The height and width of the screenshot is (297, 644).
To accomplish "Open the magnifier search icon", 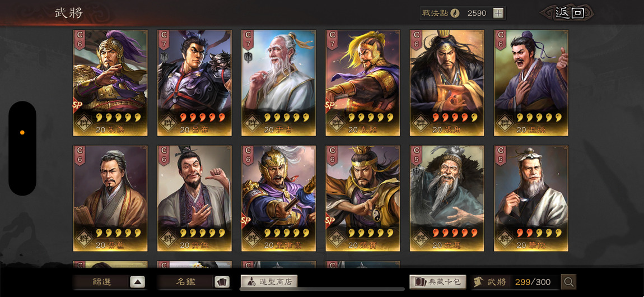I will (x=568, y=282).
